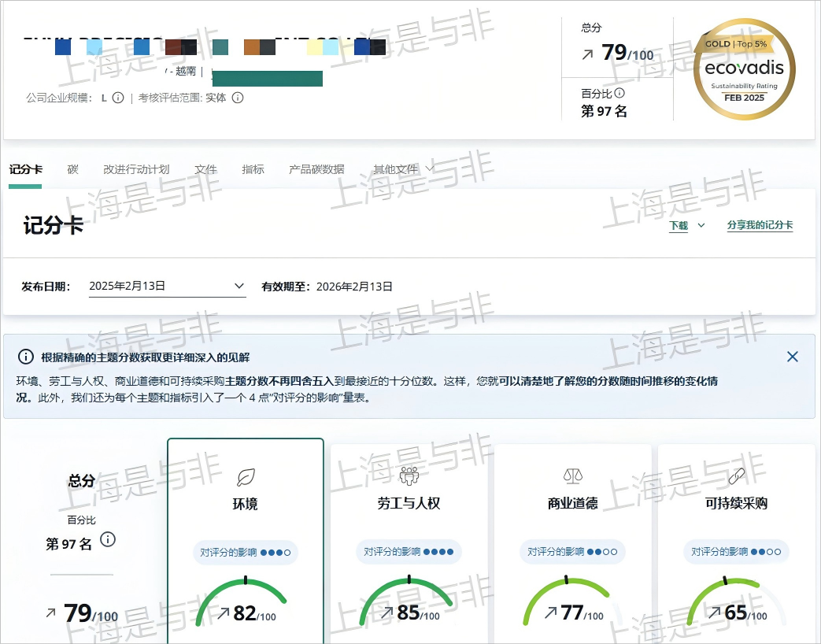This screenshot has width=821, height=644.
Task: Expand the 其他文件 dropdown tab
Action: click(x=403, y=169)
